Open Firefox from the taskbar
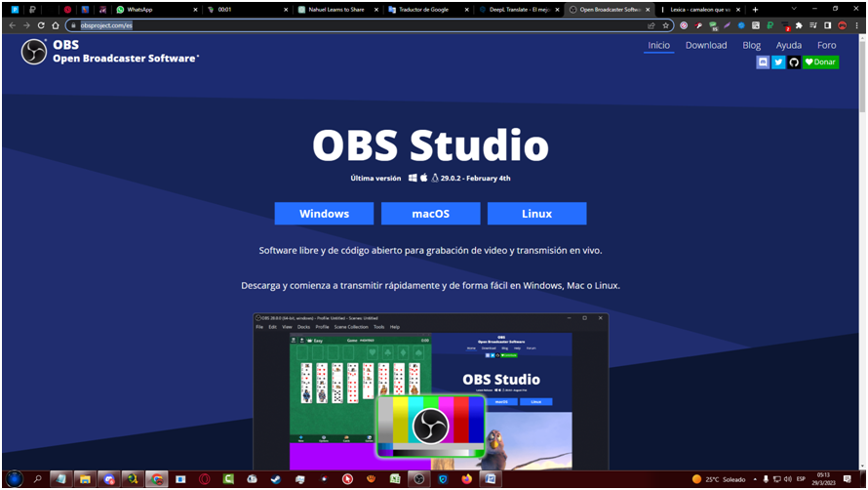 (466, 479)
